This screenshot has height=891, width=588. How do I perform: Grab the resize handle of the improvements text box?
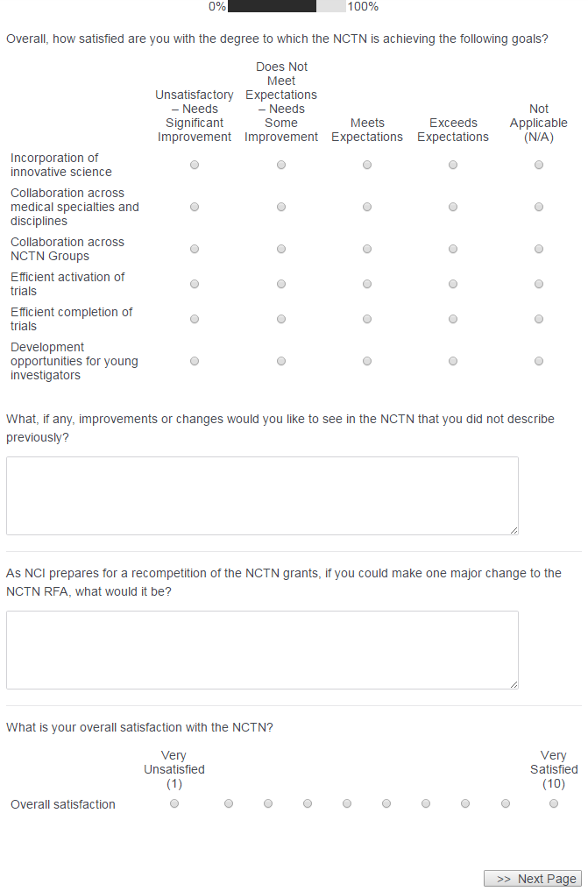tap(514, 530)
